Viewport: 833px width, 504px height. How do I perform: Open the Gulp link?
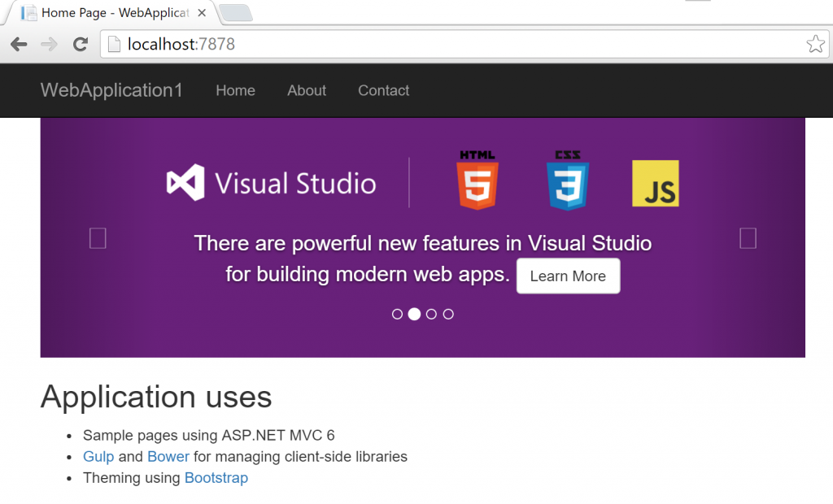(98, 457)
